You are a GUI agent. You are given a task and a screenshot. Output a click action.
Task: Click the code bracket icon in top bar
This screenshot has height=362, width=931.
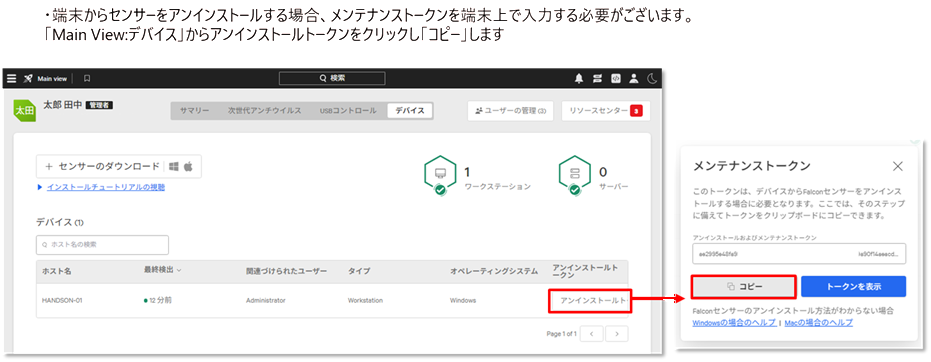[616, 78]
